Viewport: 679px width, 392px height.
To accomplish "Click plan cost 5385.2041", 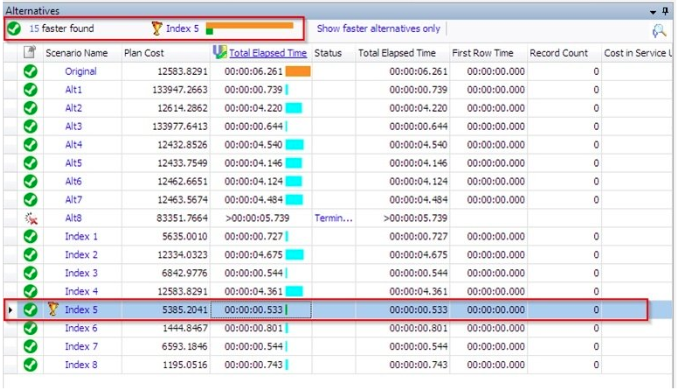I will 185,310.
